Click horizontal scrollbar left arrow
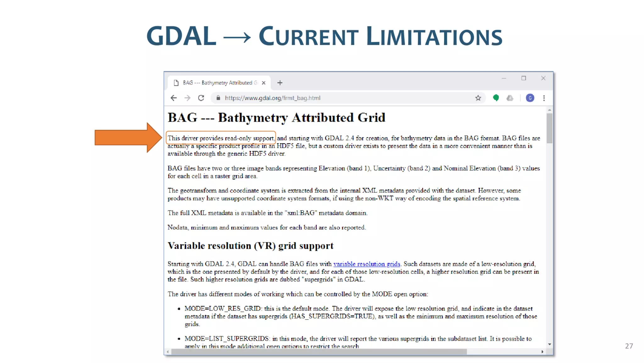 tap(168, 352)
